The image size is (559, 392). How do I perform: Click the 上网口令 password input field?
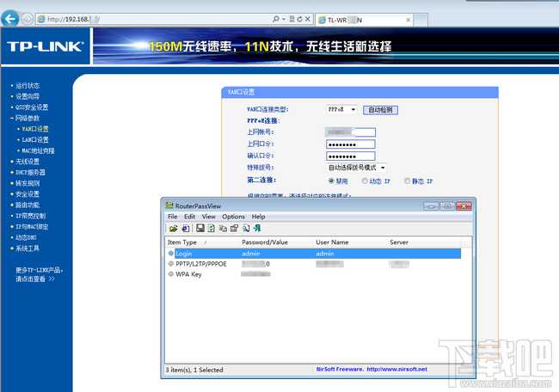[350, 144]
